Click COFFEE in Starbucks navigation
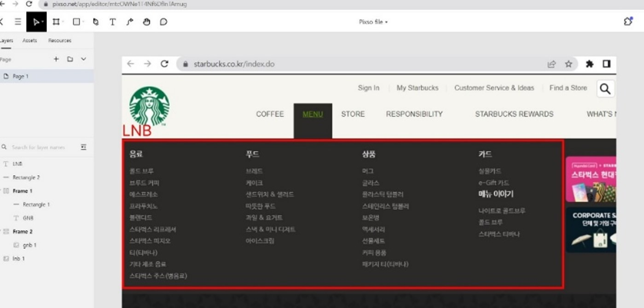Viewport: 644px width, 308px height. 270,114
